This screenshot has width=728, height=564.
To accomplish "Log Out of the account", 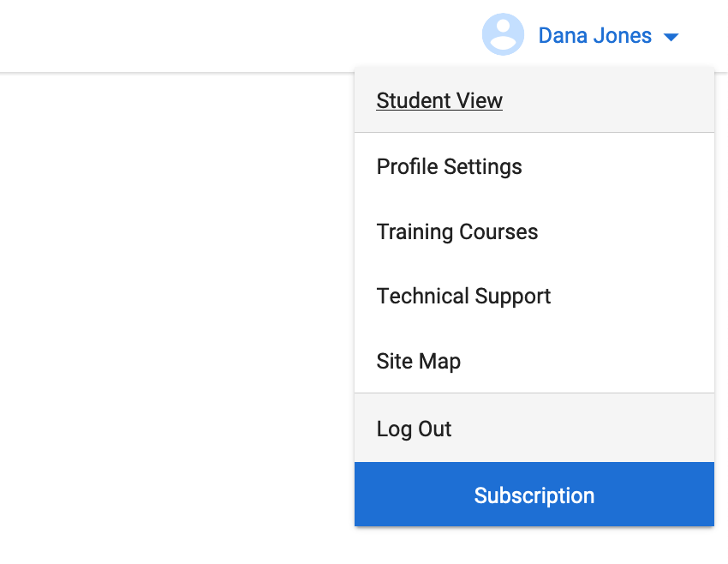I will (x=534, y=428).
